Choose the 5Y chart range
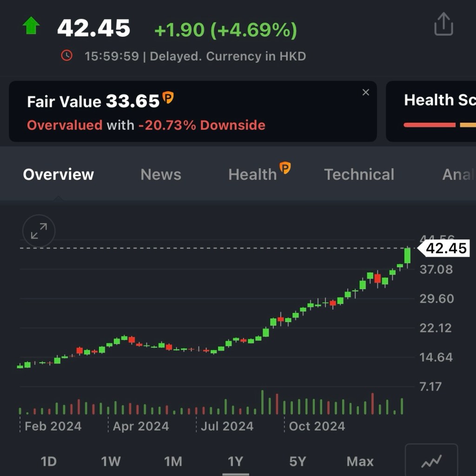The width and height of the screenshot is (476, 476). pos(297,461)
